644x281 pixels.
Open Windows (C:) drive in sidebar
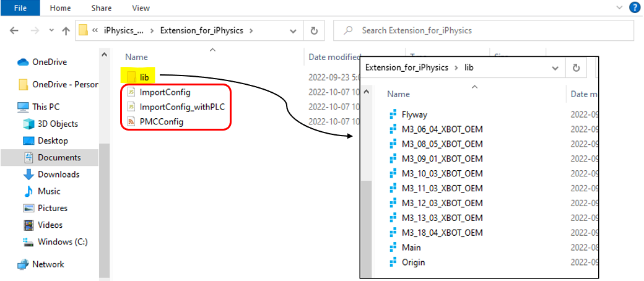[62, 242]
